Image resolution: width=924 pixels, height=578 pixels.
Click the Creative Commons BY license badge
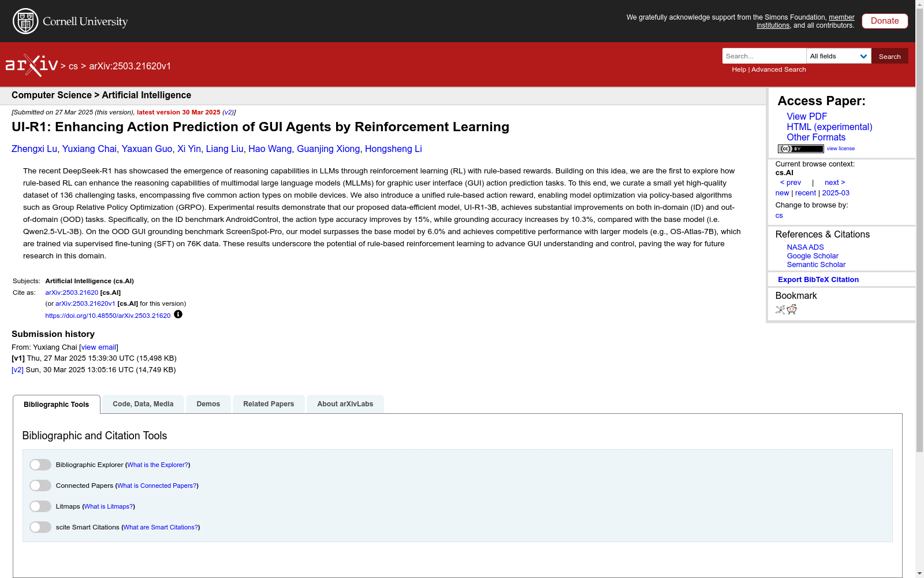click(x=800, y=149)
